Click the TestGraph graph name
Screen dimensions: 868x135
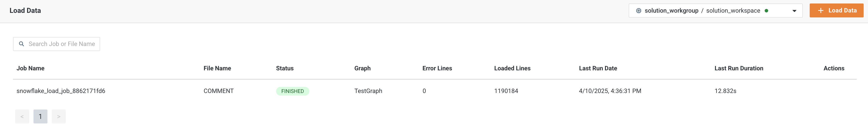(368, 91)
